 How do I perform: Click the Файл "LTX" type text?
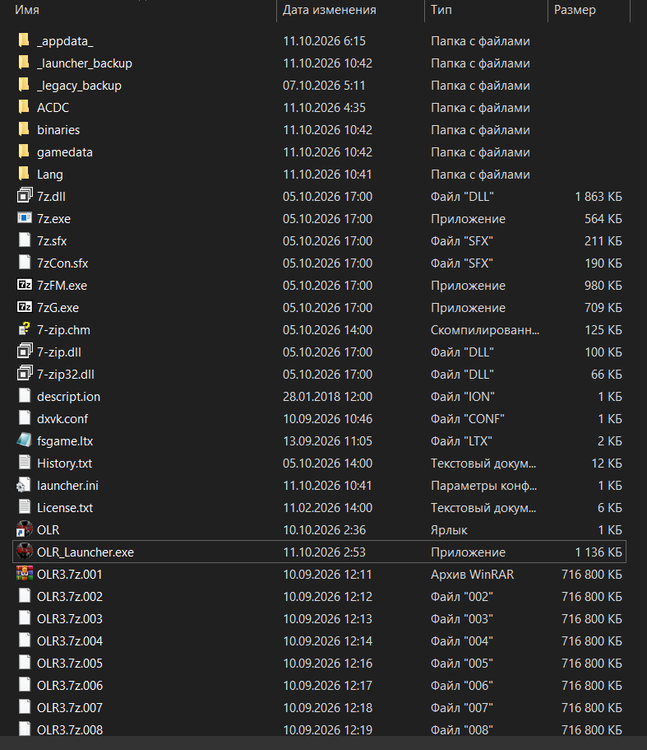coord(461,441)
